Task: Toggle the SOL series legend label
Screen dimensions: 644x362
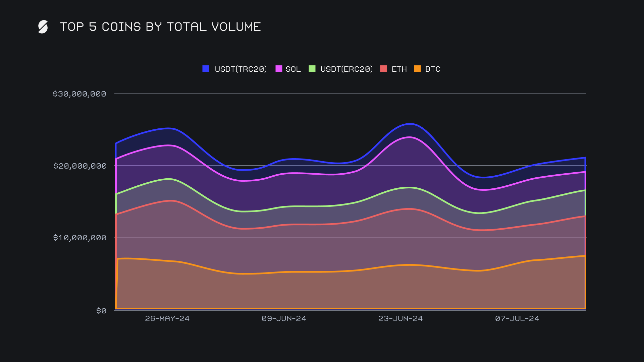Action: (x=293, y=69)
